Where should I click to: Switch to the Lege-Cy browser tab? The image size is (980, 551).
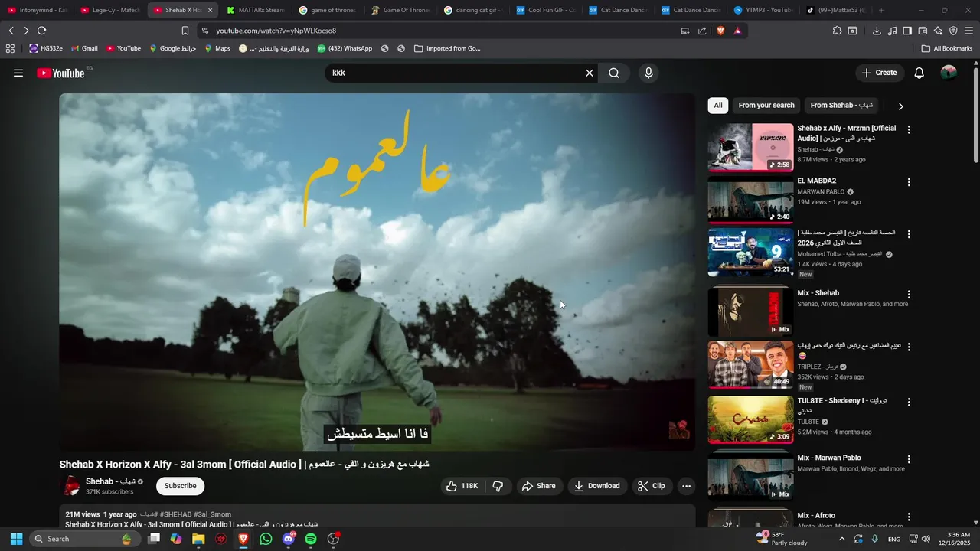point(109,10)
